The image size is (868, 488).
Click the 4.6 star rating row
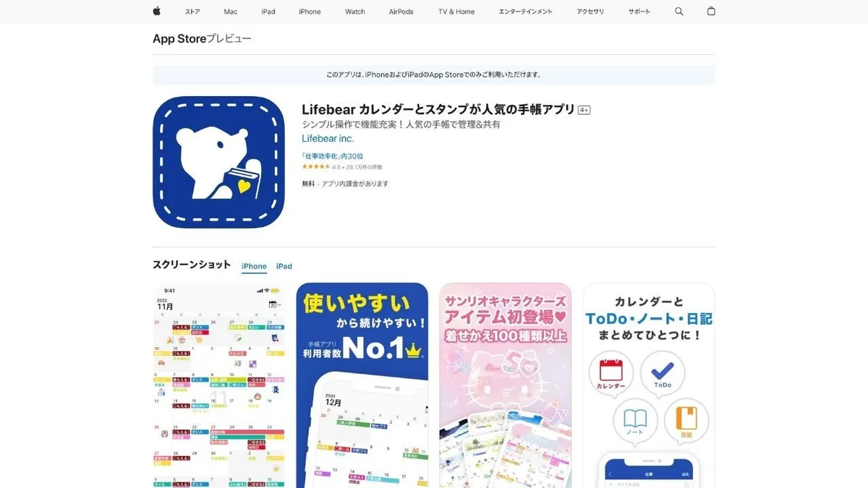click(342, 167)
